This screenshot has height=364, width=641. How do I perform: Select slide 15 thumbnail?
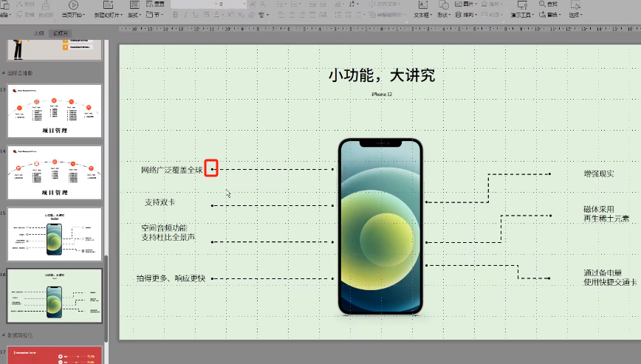pyautogui.click(x=55, y=235)
